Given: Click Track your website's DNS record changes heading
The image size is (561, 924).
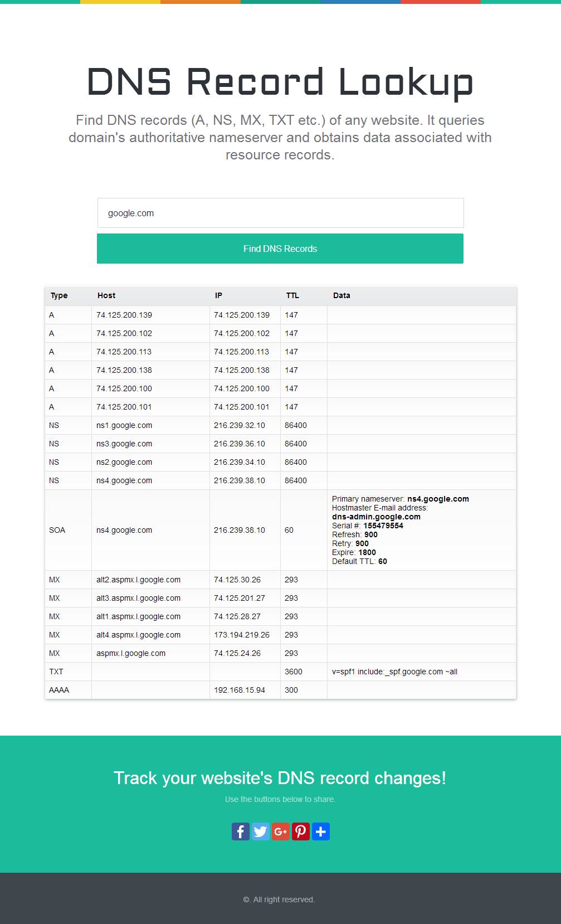Looking at the screenshot, I should pyautogui.click(x=280, y=778).
